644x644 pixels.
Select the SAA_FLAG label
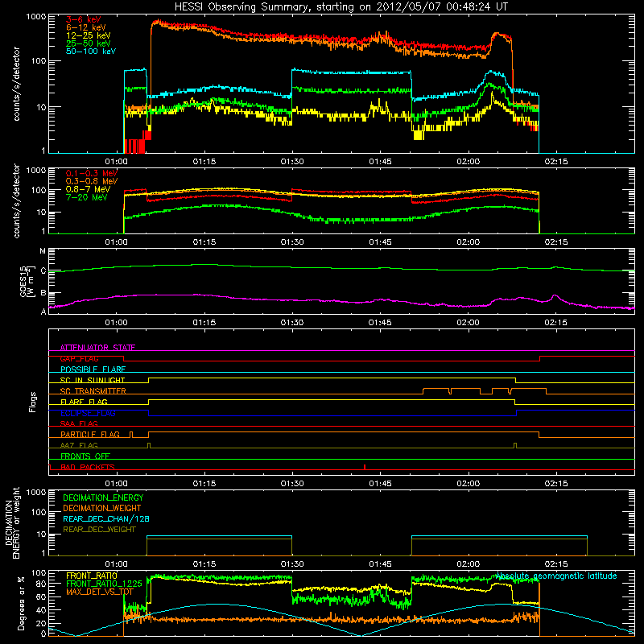click(79, 423)
